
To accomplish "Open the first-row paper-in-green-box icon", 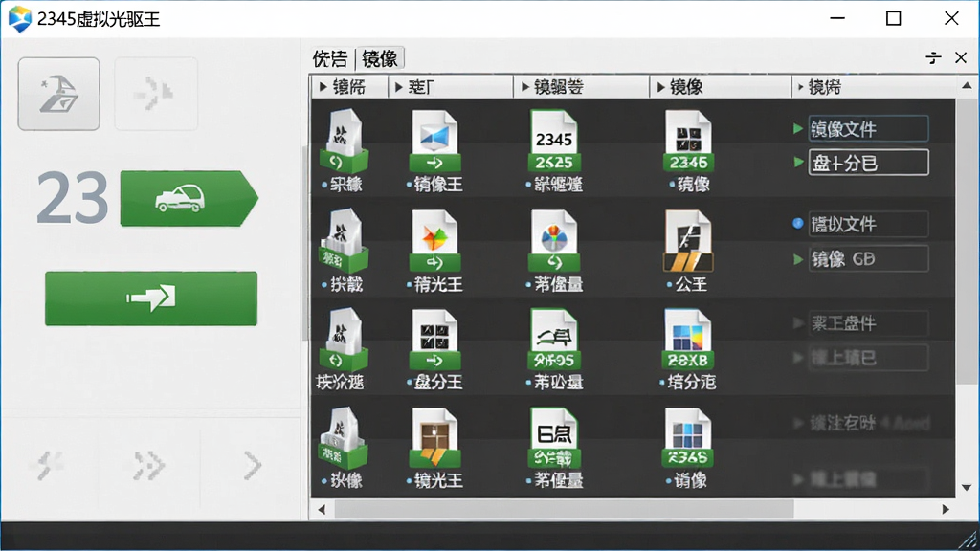I will point(344,142).
